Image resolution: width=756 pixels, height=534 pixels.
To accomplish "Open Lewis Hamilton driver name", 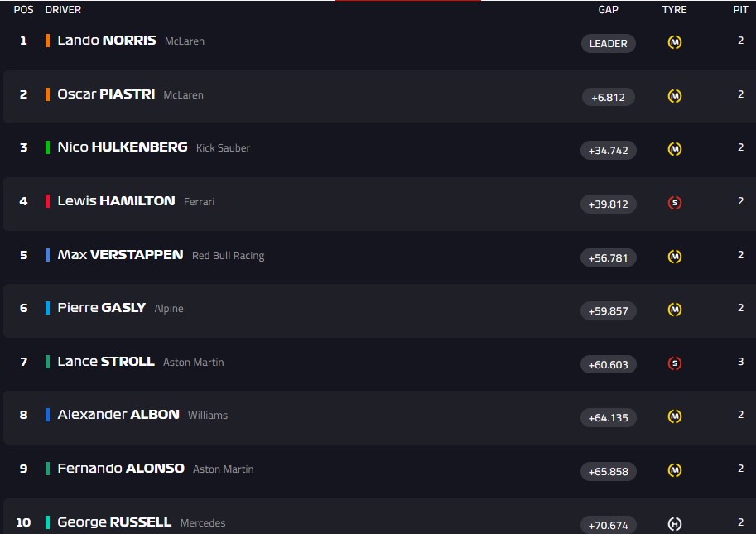I will pyautogui.click(x=116, y=201).
